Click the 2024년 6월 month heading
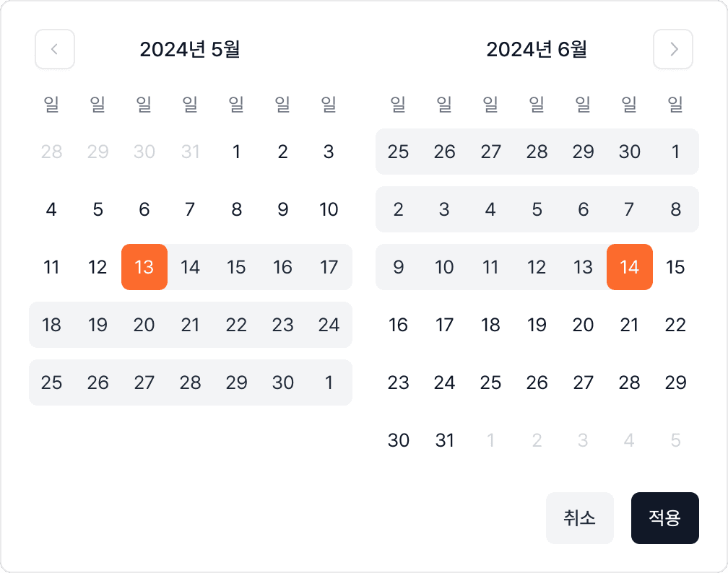The height and width of the screenshot is (573, 728). coord(537,49)
